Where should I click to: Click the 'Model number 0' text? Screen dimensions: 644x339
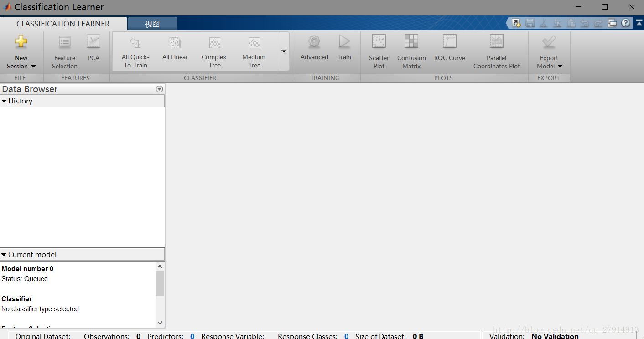(27, 269)
